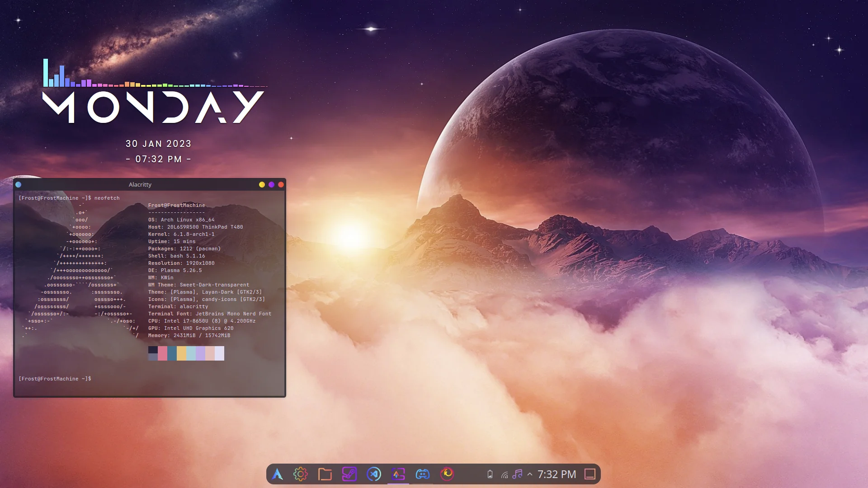Click the 'Shell: bash 5.1.16' line
The height and width of the screenshot is (488, 868).
click(x=177, y=256)
